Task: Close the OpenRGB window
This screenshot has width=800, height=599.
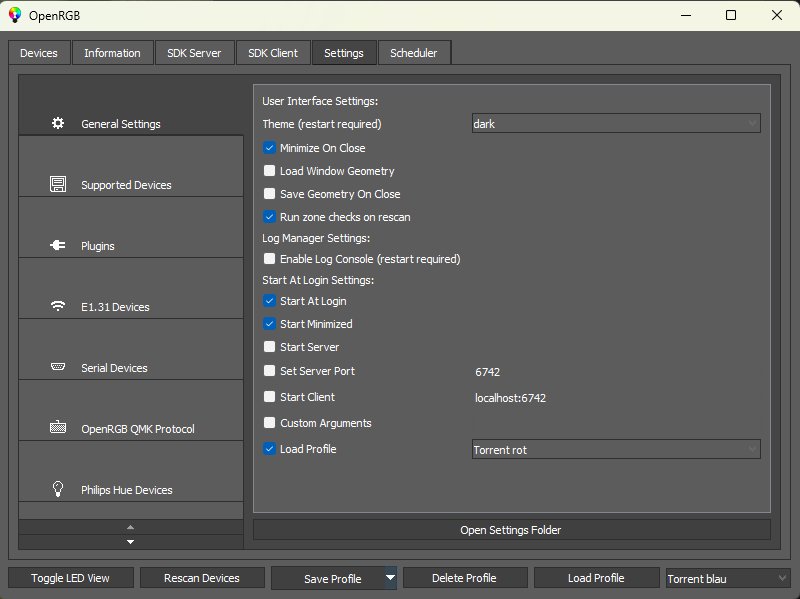Action: (x=777, y=15)
